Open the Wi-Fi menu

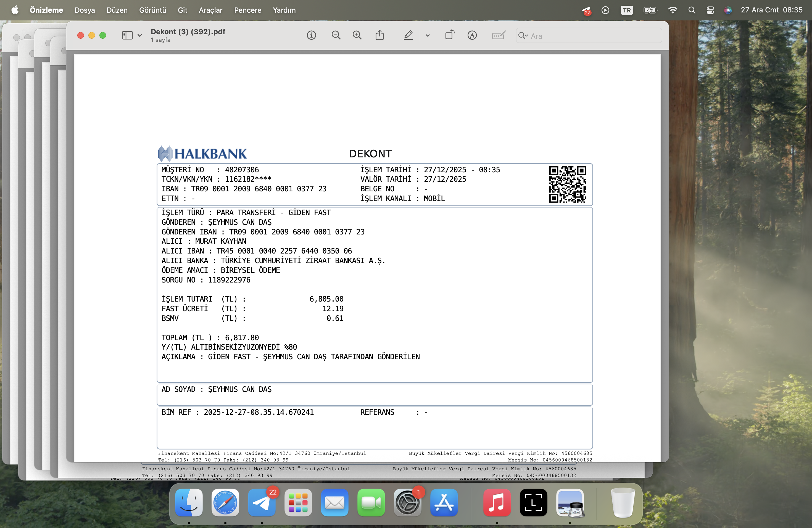click(x=673, y=10)
